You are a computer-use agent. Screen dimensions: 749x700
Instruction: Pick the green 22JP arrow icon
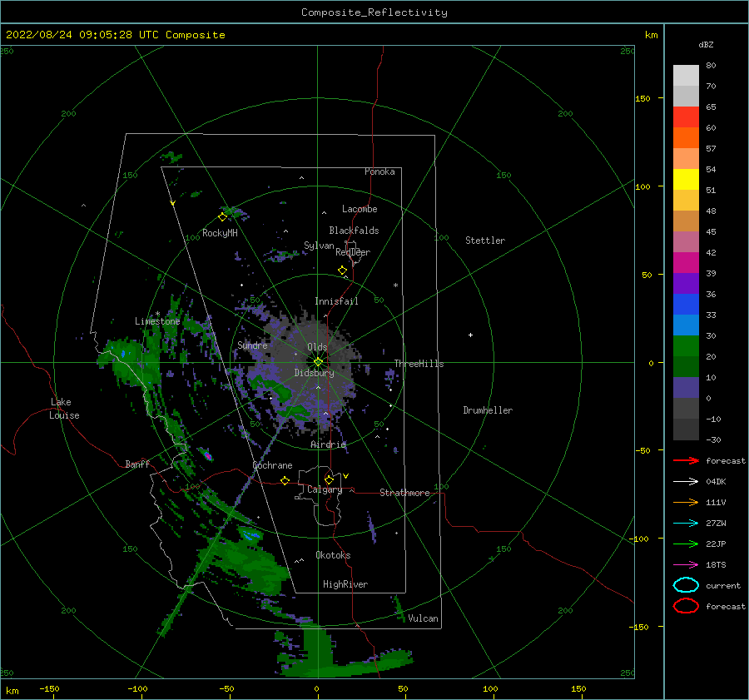pyautogui.click(x=686, y=544)
